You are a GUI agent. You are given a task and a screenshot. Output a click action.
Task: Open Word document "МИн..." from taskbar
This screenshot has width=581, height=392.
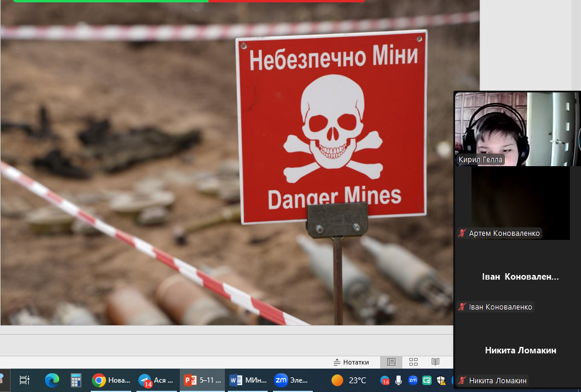pyautogui.click(x=248, y=380)
